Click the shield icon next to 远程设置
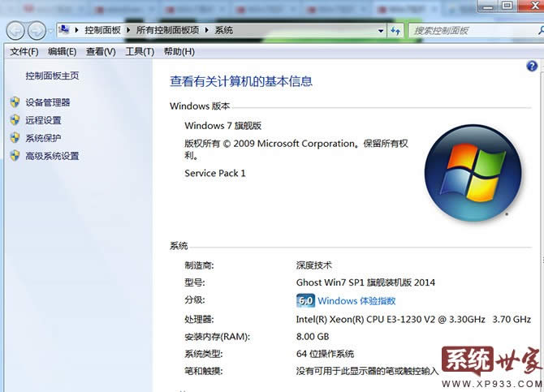This screenshot has height=392, width=544. tap(14, 120)
